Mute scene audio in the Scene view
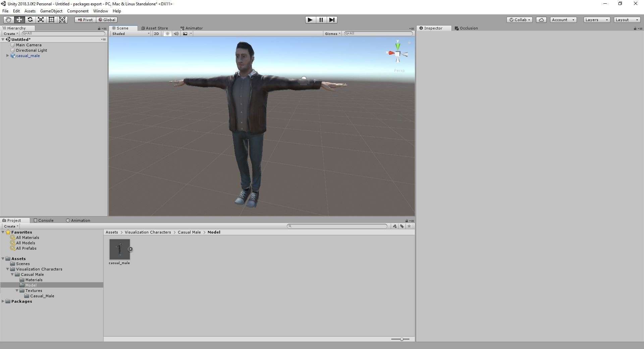 [x=176, y=34]
